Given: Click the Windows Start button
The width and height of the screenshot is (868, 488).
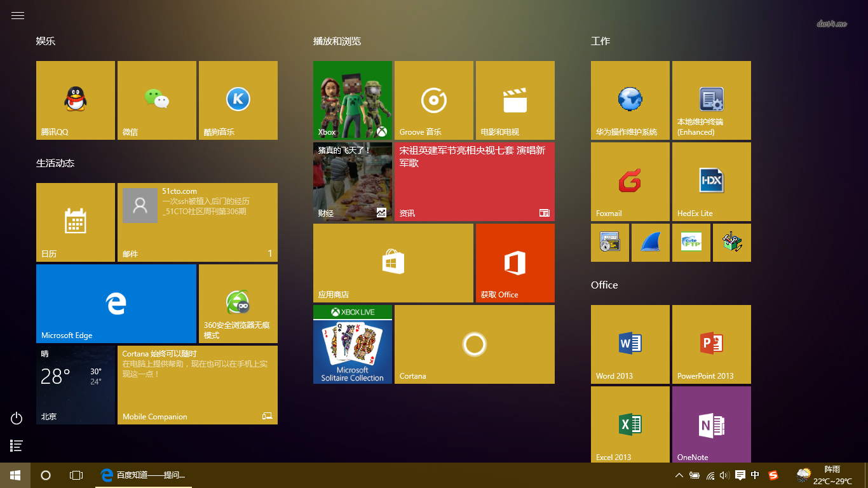Looking at the screenshot, I should [15, 475].
